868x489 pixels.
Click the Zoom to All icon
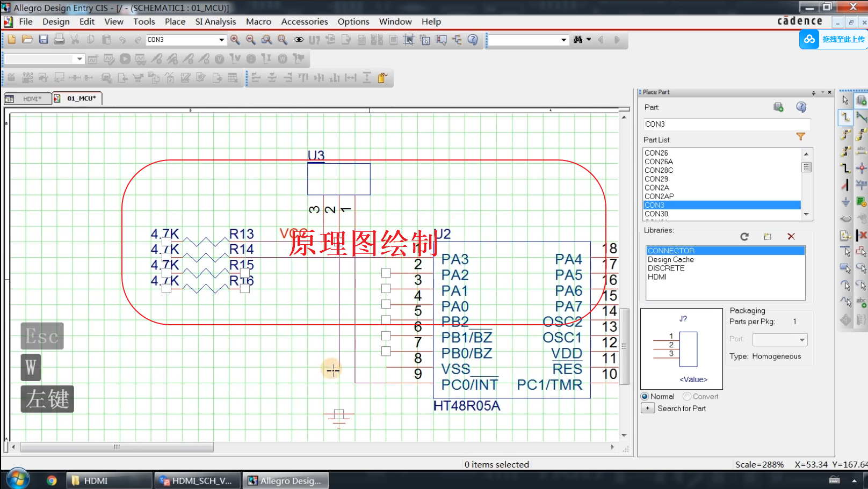tap(283, 40)
